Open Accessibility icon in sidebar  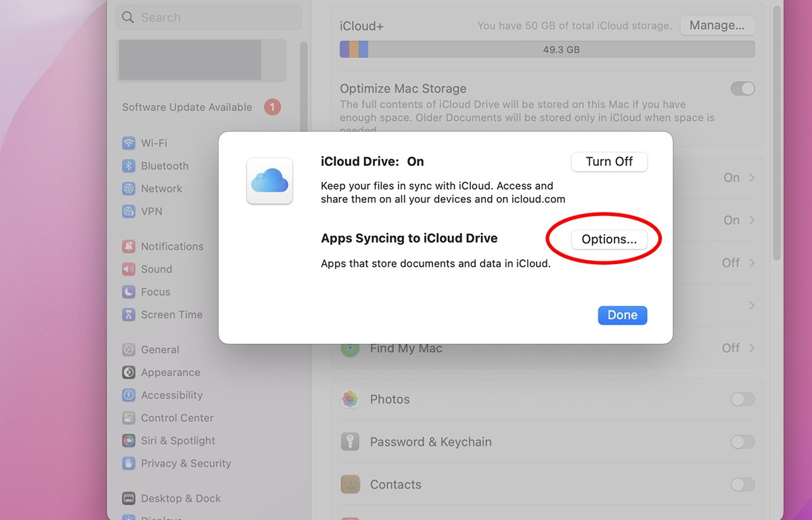pyautogui.click(x=129, y=395)
